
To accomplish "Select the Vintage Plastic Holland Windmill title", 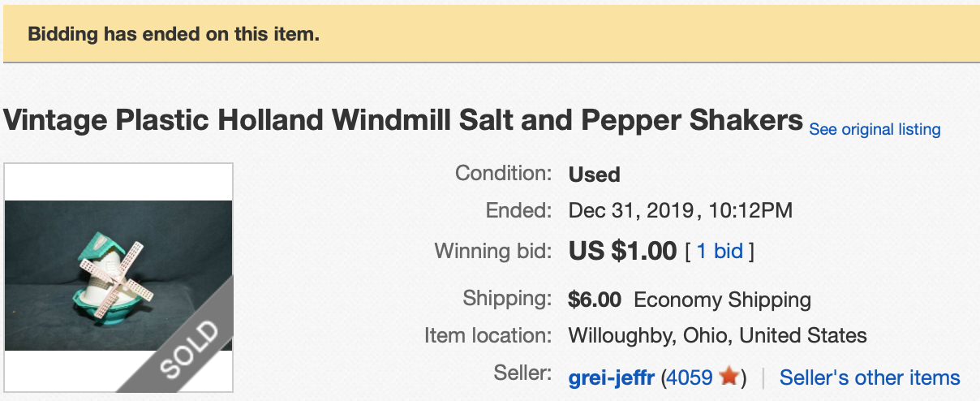I will click(403, 121).
